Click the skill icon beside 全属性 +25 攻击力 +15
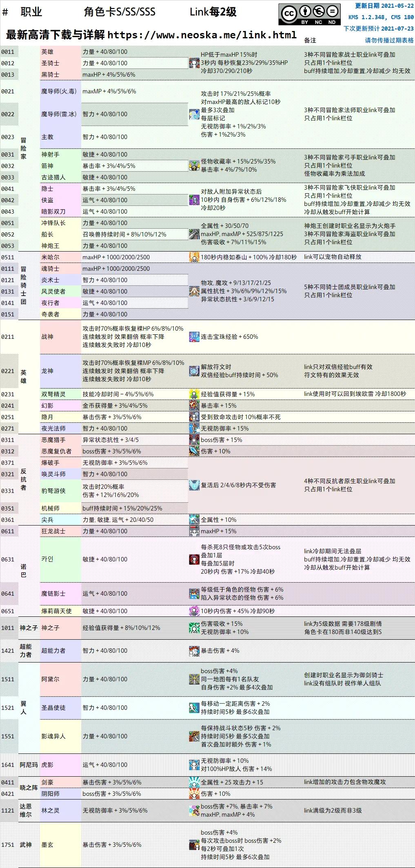This screenshot has height=868, width=415. [x=194, y=782]
